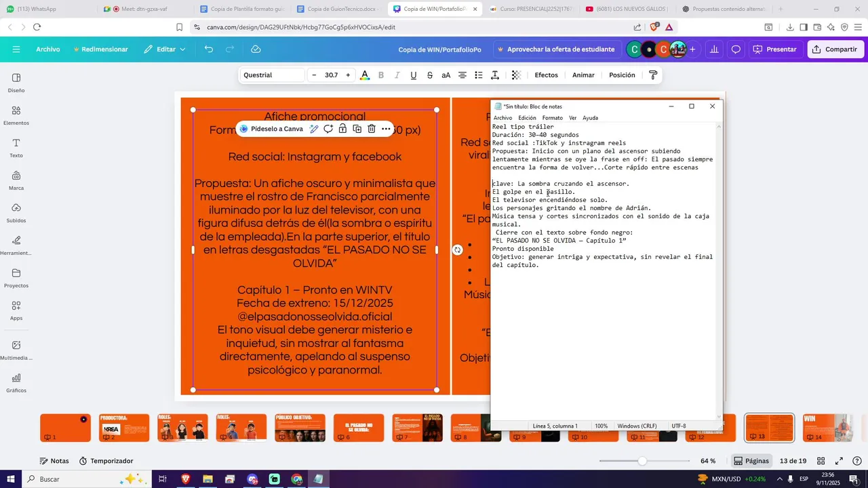This screenshot has height=488, width=868.
Task: Open the Redimensionar option
Action: coord(100,49)
